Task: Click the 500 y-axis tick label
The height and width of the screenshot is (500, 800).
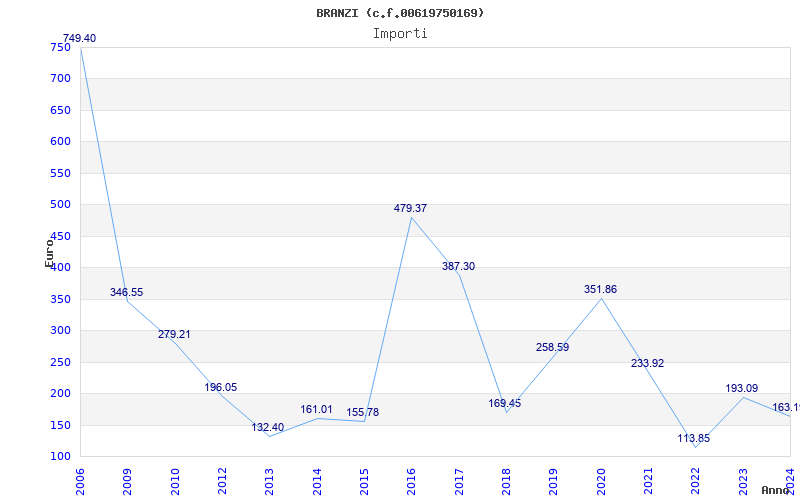Action: coord(60,205)
